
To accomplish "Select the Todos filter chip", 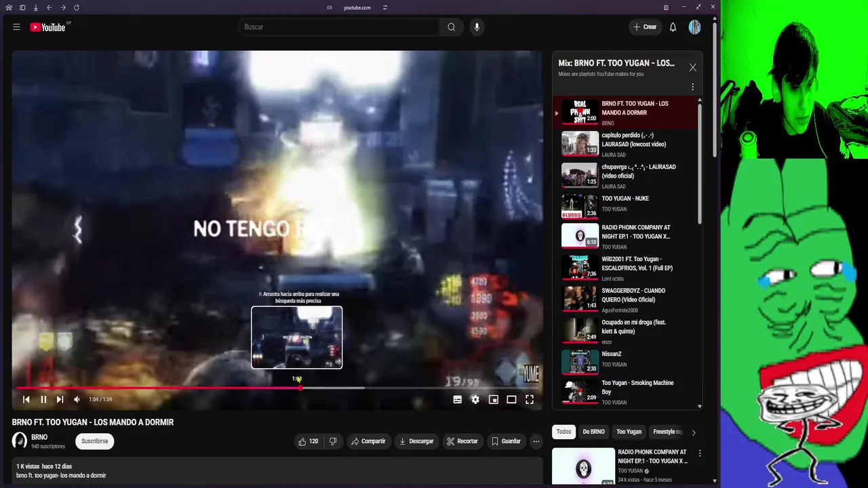I will point(564,432).
